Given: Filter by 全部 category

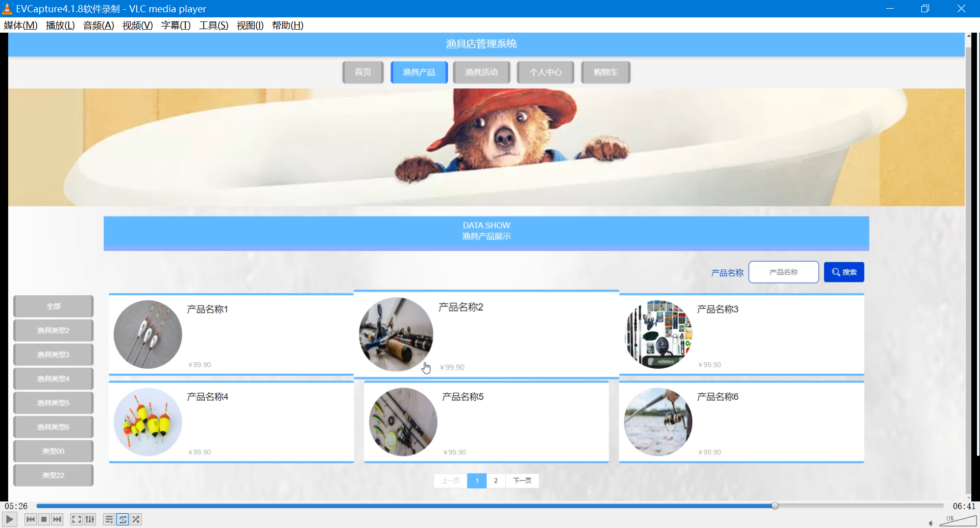Looking at the screenshot, I should click(x=54, y=306).
